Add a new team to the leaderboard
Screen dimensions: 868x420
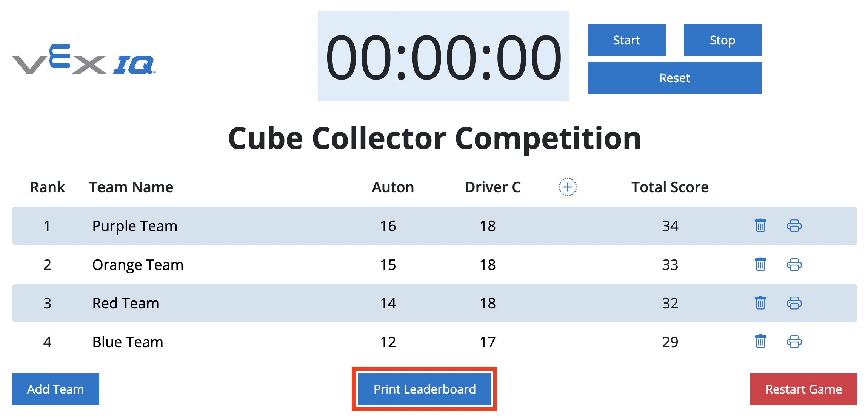point(55,389)
